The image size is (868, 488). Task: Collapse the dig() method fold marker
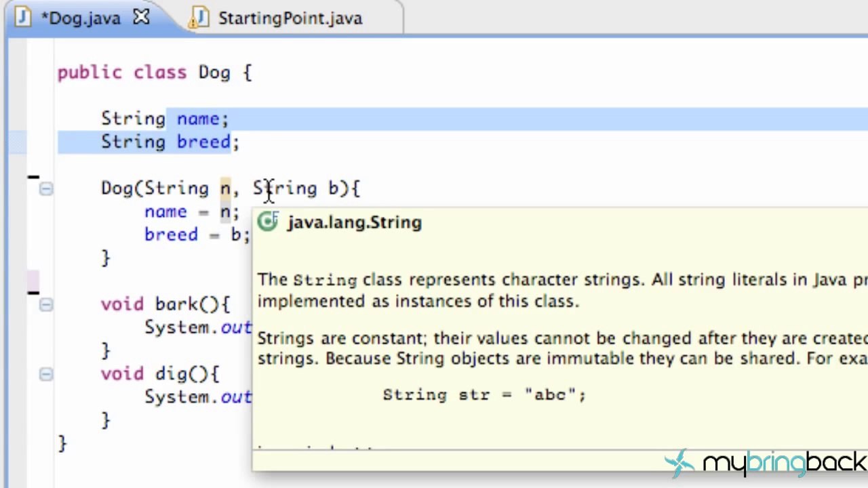click(45, 374)
